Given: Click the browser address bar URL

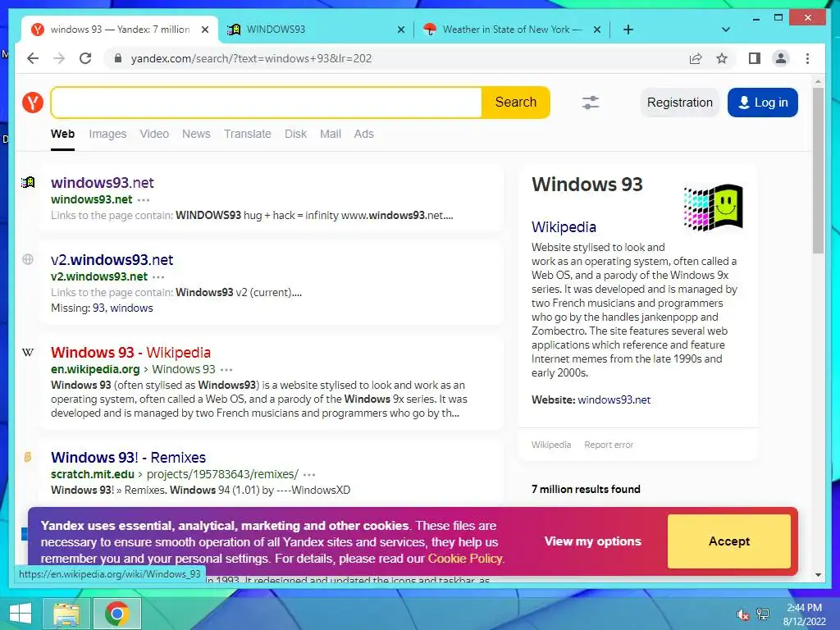Looking at the screenshot, I should click(x=251, y=58).
